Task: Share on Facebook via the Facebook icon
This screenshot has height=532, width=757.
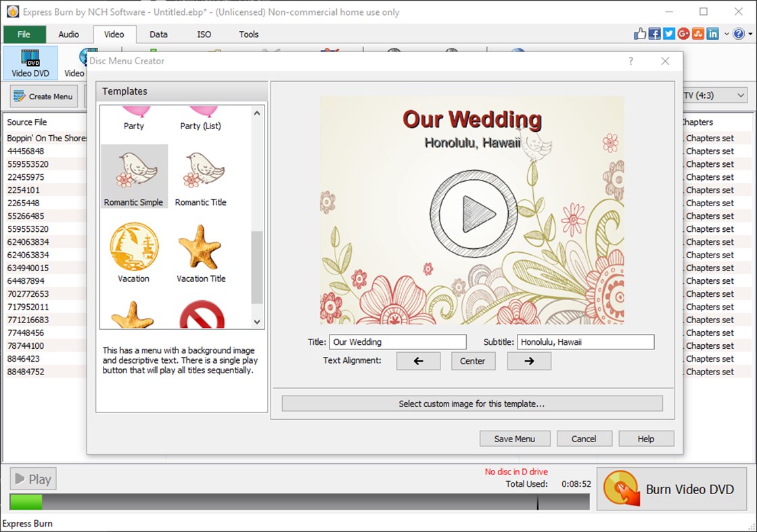Action: pyautogui.click(x=654, y=33)
